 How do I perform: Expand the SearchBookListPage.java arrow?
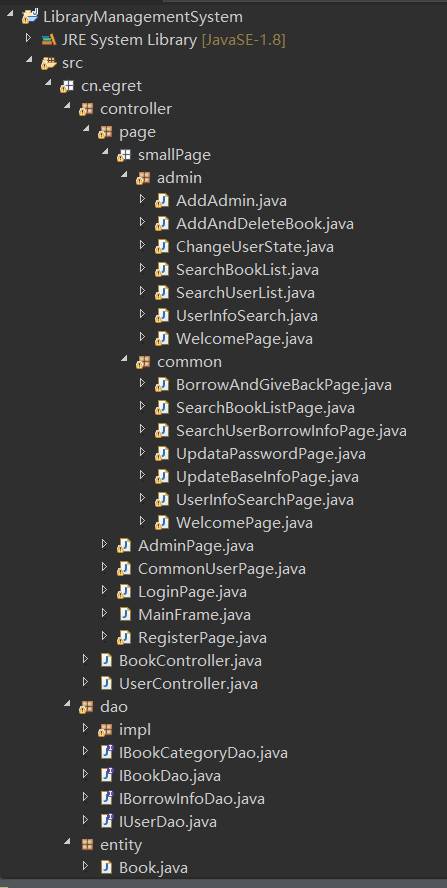point(143,407)
